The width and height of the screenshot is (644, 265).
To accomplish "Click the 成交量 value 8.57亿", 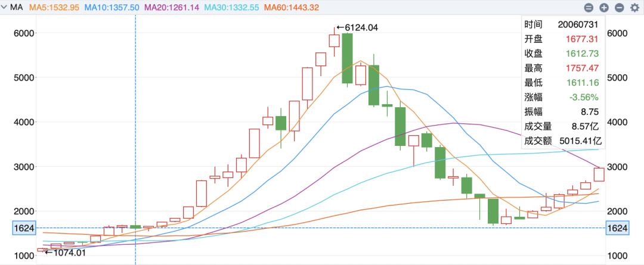I will point(584,126).
